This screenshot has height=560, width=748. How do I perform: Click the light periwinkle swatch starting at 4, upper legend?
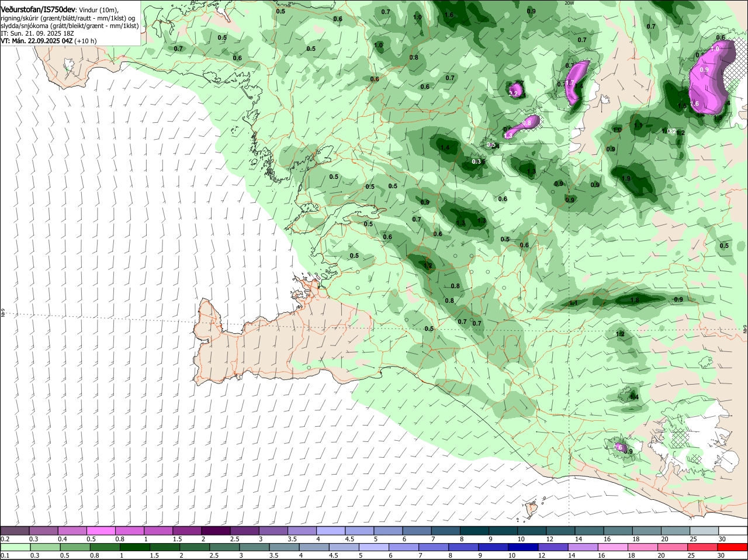pyautogui.click(x=331, y=530)
